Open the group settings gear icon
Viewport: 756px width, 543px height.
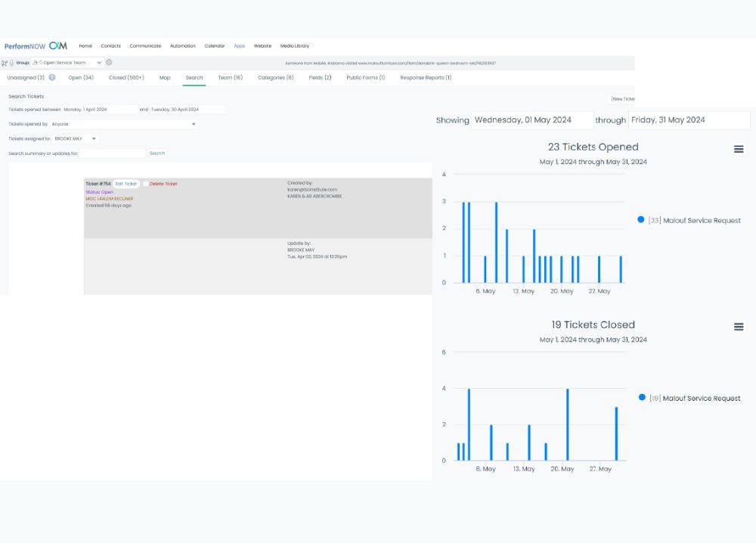click(109, 63)
